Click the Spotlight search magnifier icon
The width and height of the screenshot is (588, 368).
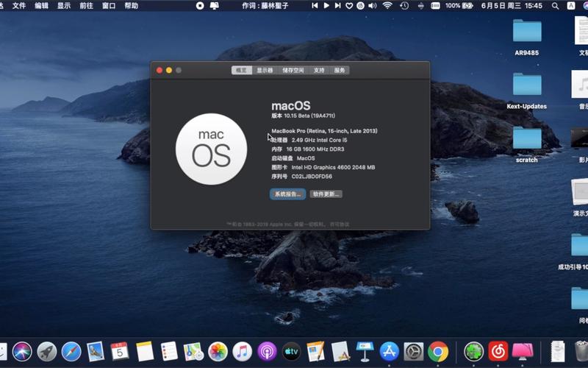pos(556,6)
